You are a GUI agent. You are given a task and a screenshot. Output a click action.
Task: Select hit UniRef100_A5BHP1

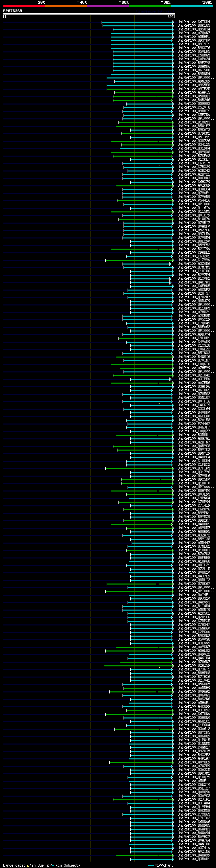point(194,37)
